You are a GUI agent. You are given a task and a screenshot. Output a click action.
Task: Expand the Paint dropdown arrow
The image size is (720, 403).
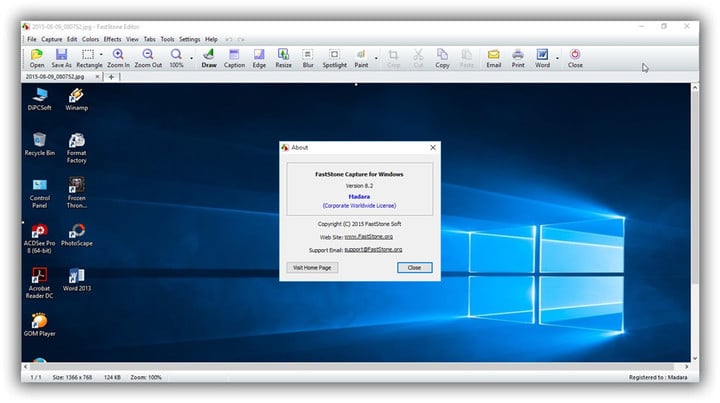click(x=376, y=58)
